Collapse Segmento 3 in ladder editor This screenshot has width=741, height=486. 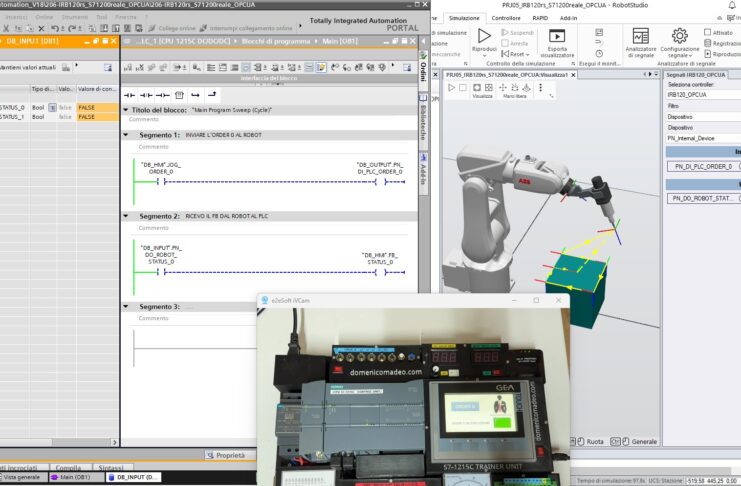126,306
